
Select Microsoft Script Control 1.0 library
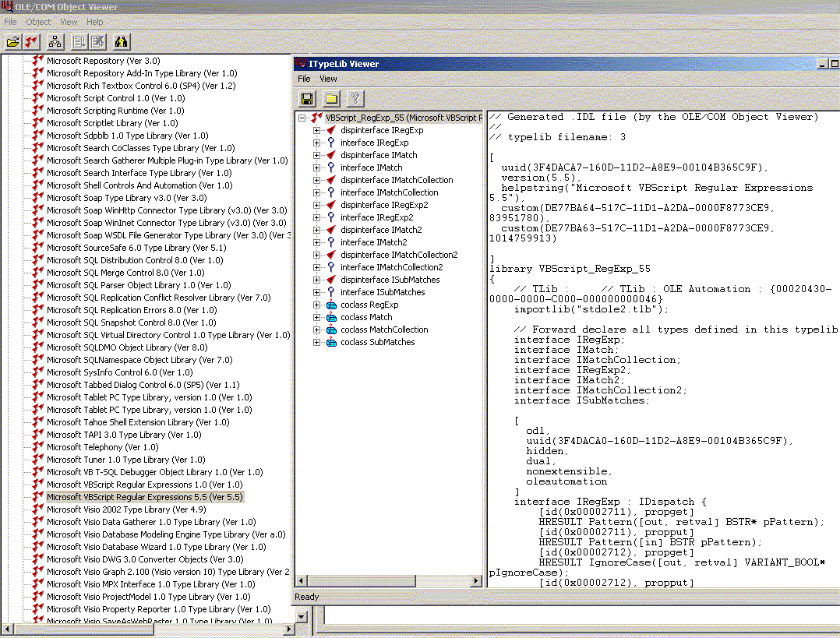pos(115,98)
